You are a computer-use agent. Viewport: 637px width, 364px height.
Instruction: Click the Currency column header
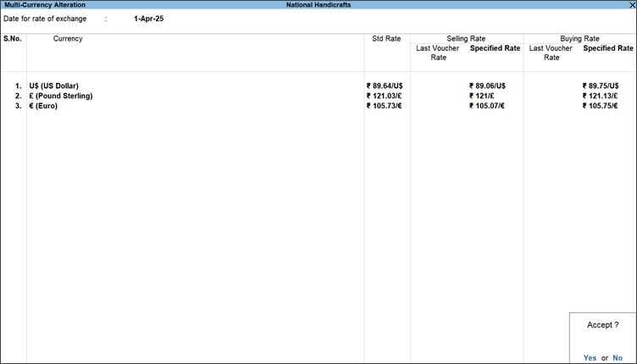point(68,39)
